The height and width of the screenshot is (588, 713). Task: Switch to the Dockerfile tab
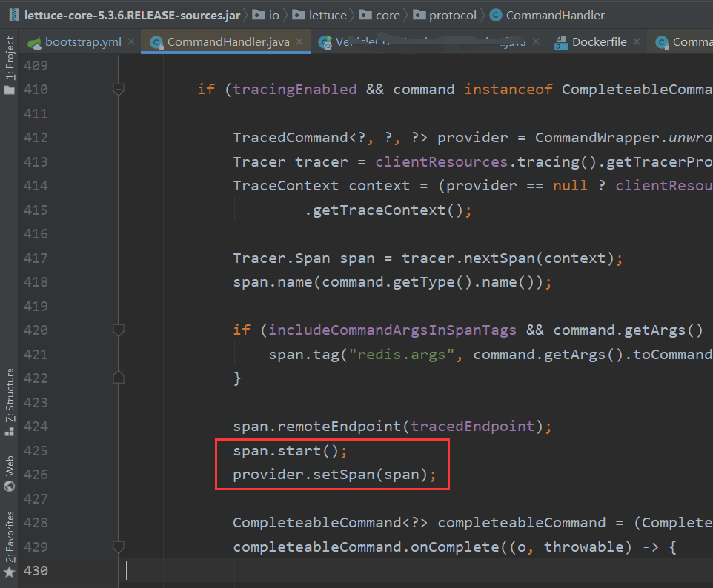[x=591, y=41]
